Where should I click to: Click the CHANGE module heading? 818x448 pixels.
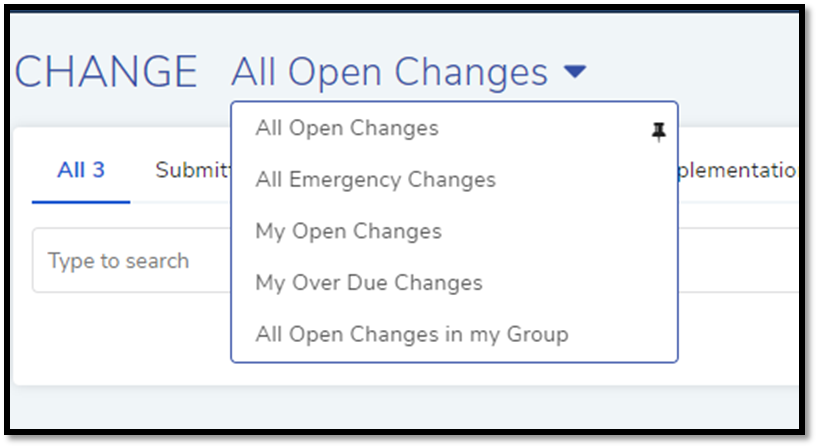pos(106,72)
